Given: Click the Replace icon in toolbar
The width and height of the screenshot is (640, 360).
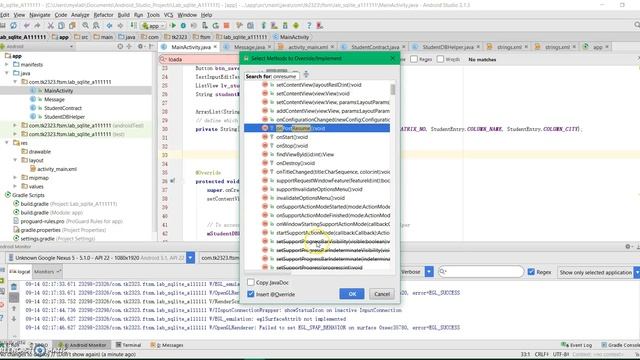Looking at the screenshot, I should [96, 26].
